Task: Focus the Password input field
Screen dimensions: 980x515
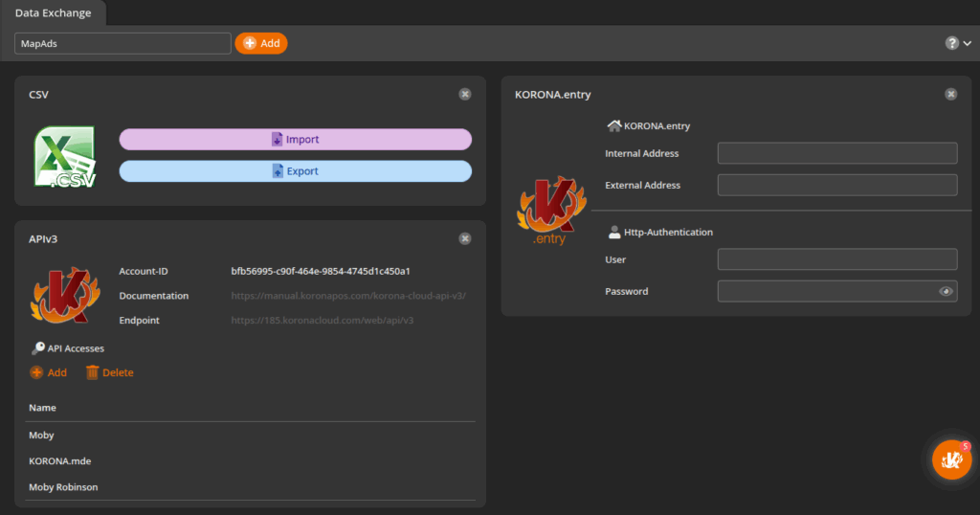Action: tap(836, 291)
